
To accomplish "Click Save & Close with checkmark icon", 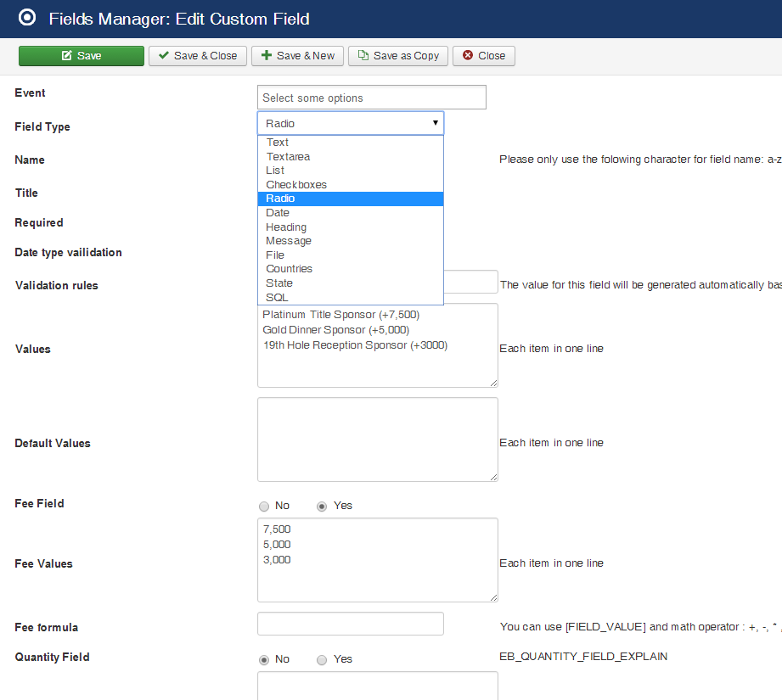I will pyautogui.click(x=198, y=56).
